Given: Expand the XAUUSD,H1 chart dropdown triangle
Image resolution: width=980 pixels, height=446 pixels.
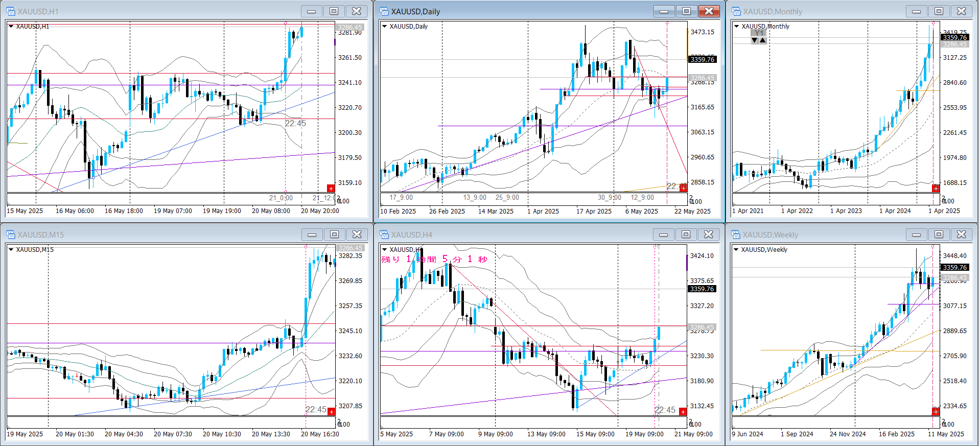Looking at the screenshot, I should pyautogui.click(x=11, y=26).
